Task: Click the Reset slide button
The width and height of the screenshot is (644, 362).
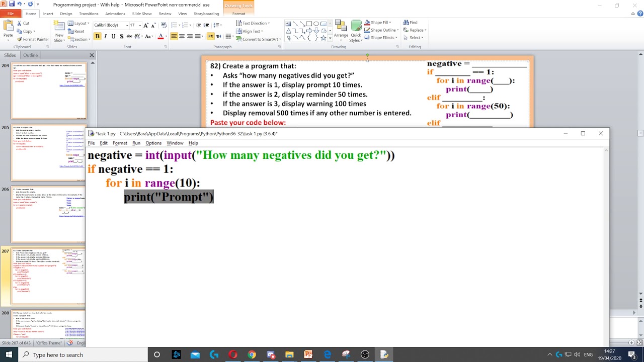Action: coord(76,31)
